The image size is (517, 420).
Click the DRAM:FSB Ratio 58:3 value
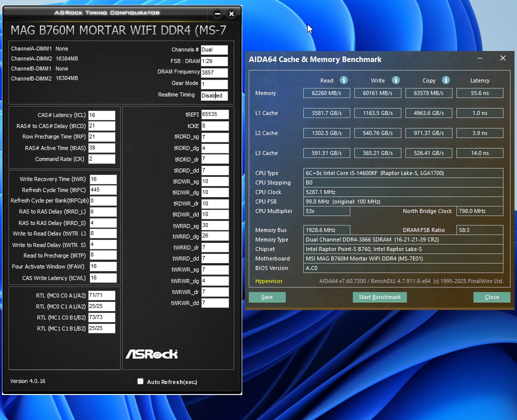[x=480, y=230]
